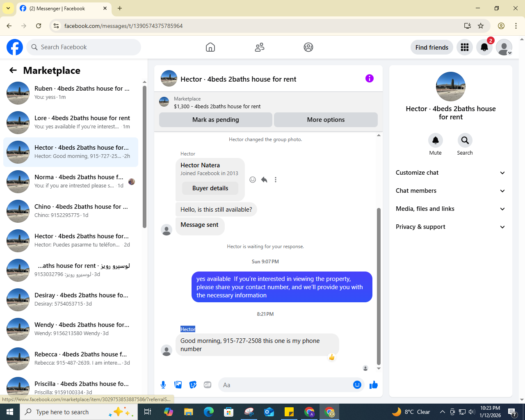Open Wendy's conversation in the list

(71, 329)
